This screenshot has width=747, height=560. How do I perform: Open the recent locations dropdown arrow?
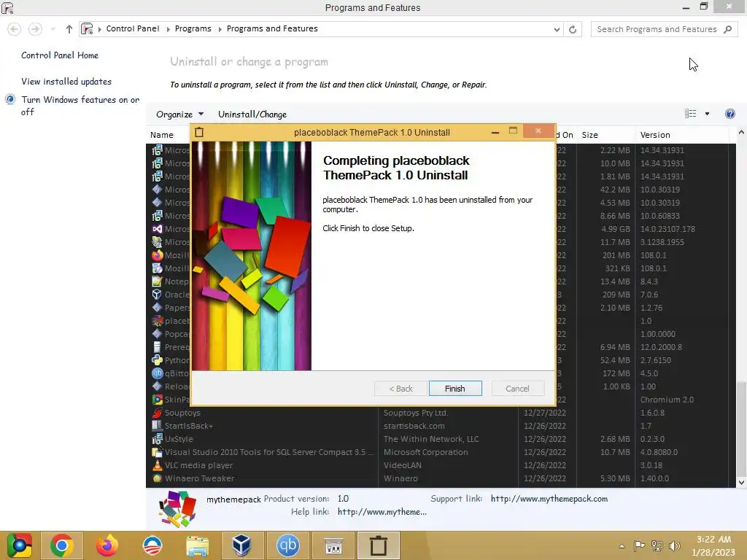tap(53, 29)
